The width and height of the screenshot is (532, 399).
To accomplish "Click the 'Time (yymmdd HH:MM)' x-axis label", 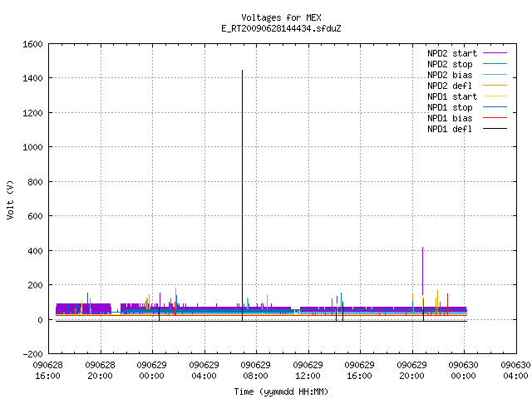I will pyautogui.click(x=281, y=392).
